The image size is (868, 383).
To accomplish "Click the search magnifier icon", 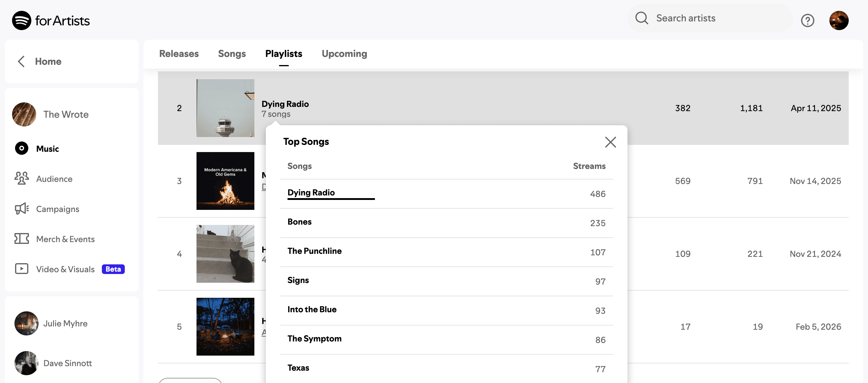I will [x=641, y=18].
